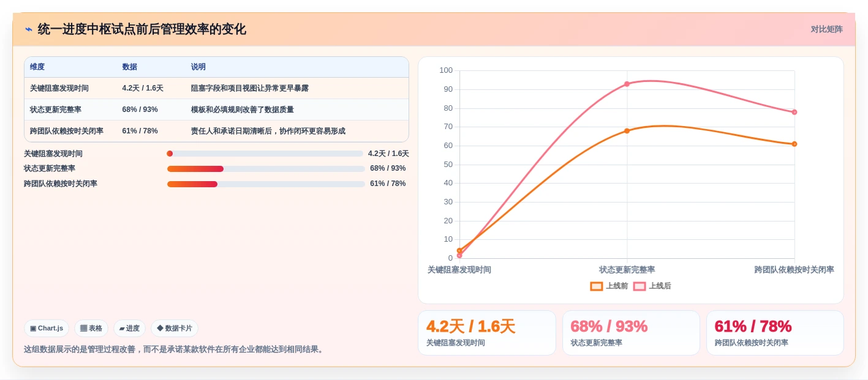This screenshot has height=380, width=868.
Task: Click x-axis label 关键阻塞发现时间
Action: [459, 270]
